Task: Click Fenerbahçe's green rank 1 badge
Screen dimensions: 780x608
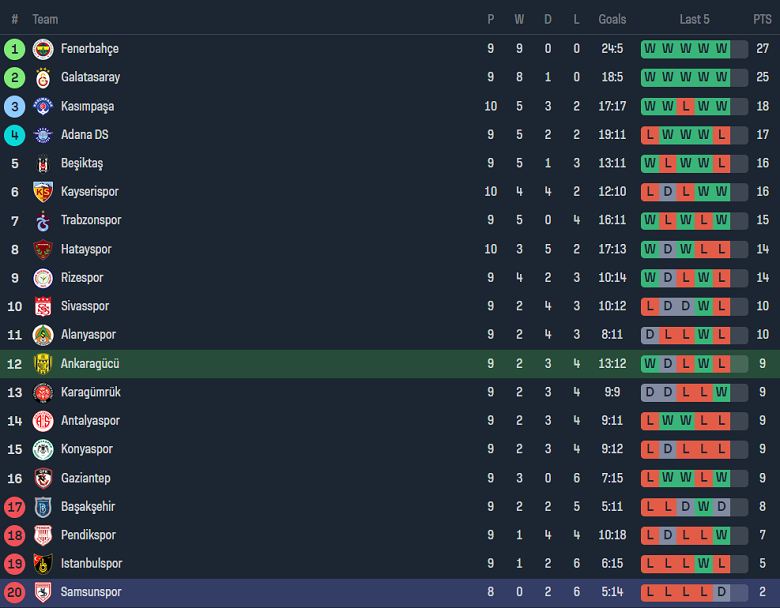Action: [14, 49]
